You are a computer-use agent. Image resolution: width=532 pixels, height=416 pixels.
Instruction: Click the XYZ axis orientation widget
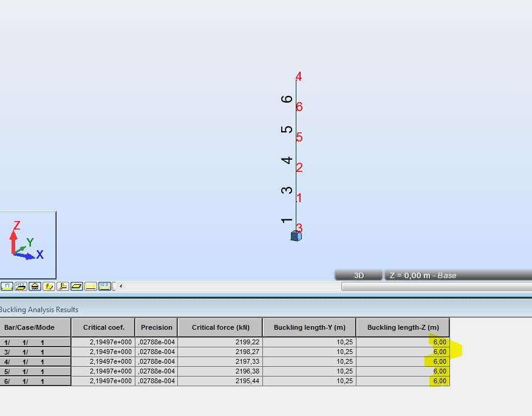click(28, 245)
